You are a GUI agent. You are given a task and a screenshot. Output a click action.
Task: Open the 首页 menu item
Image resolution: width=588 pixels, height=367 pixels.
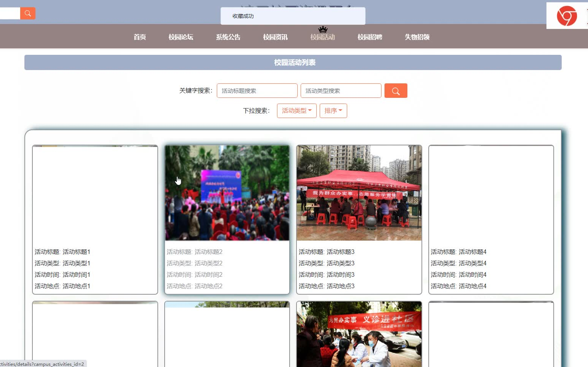tap(140, 37)
